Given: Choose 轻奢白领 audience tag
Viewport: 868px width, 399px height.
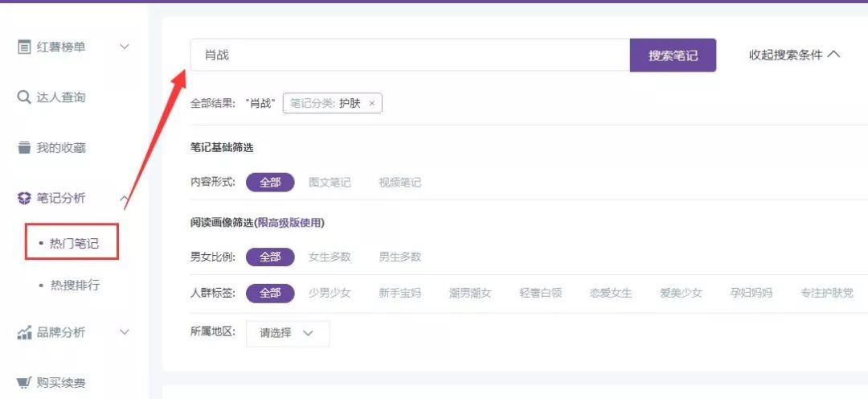Looking at the screenshot, I should [x=540, y=293].
